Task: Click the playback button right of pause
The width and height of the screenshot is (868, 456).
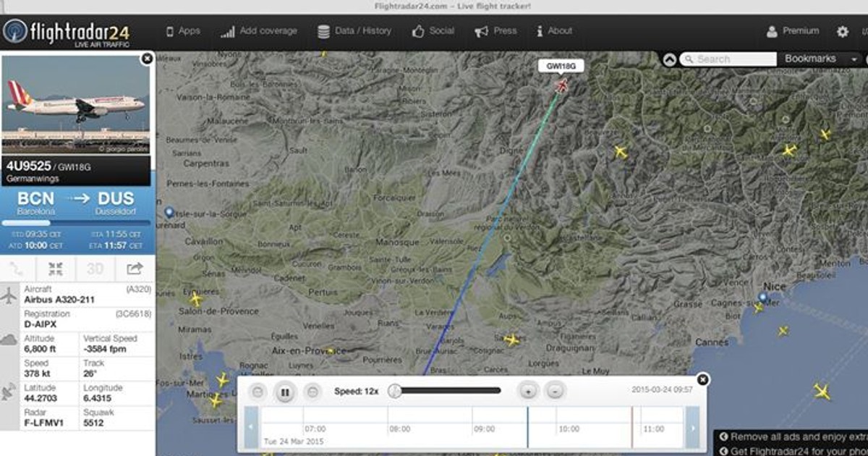Action: 312,392
